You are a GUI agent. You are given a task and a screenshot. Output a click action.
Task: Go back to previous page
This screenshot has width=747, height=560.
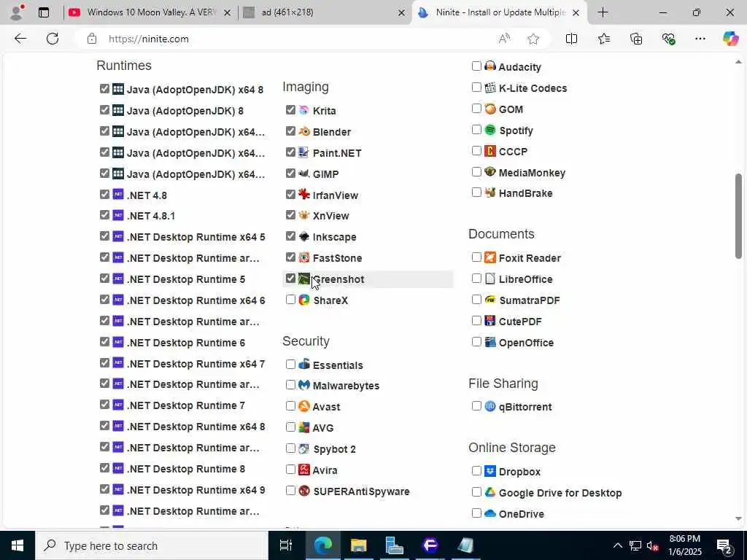click(20, 39)
